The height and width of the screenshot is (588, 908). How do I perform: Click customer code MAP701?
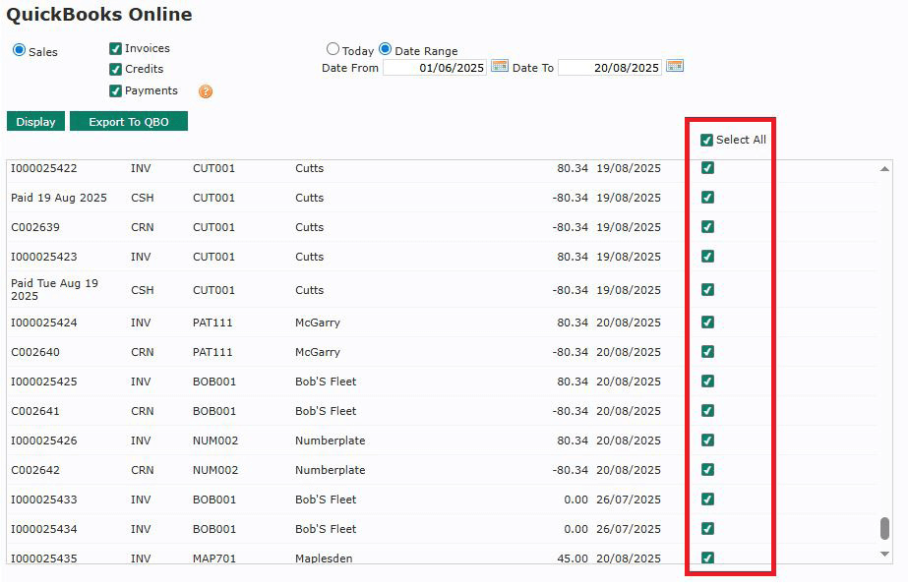(x=214, y=559)
